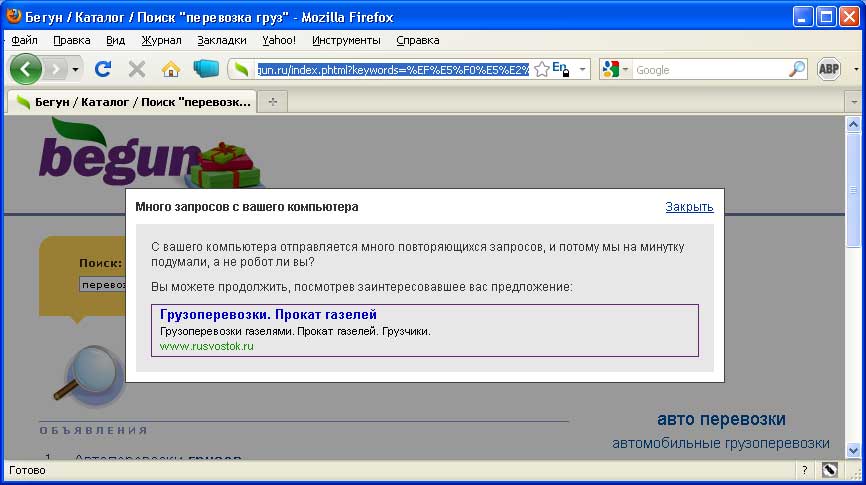Select the Бегун / Каталог tab
This screenshot has height=485, width=866.
pos(133,102)
